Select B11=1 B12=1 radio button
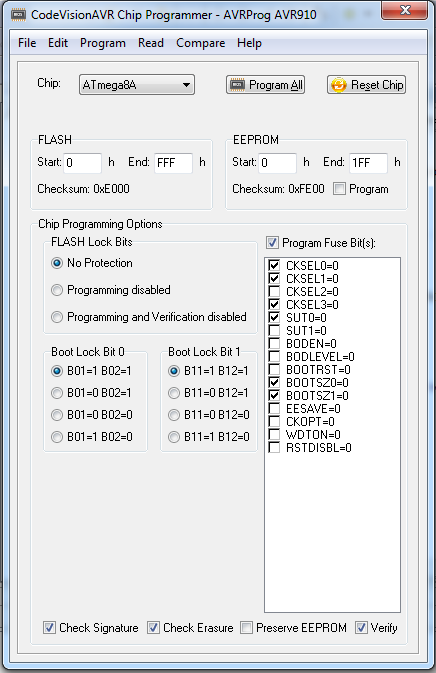 [x=173, y=370]
